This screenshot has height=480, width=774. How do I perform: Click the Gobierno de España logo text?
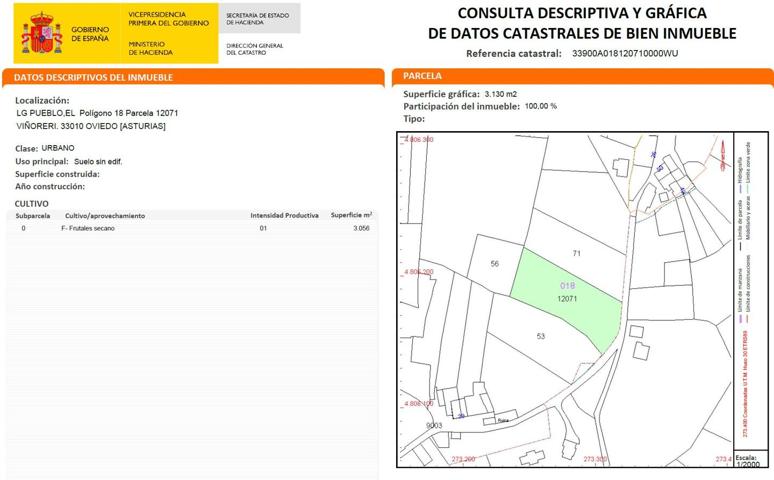(x=90, y=34)
